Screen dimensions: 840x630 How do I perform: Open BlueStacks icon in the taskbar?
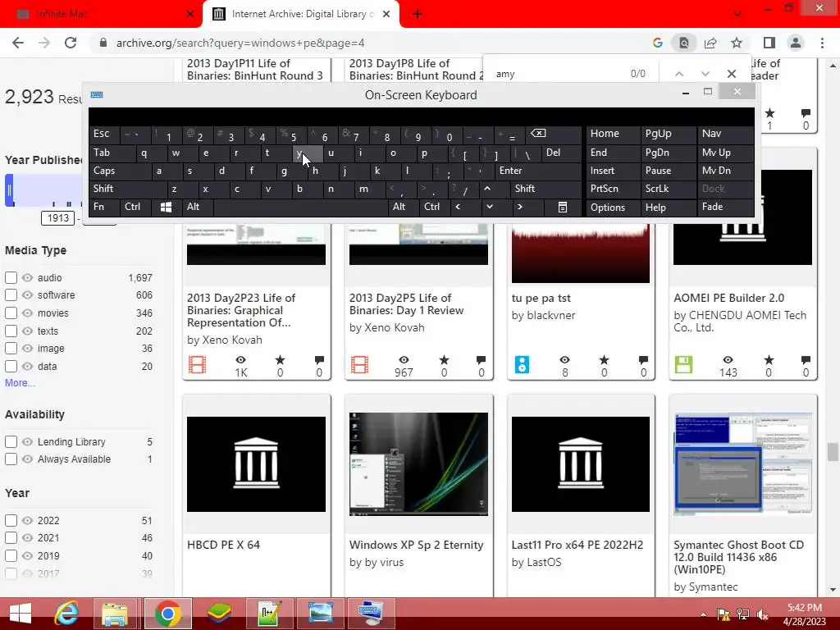[x=219, y=614]
